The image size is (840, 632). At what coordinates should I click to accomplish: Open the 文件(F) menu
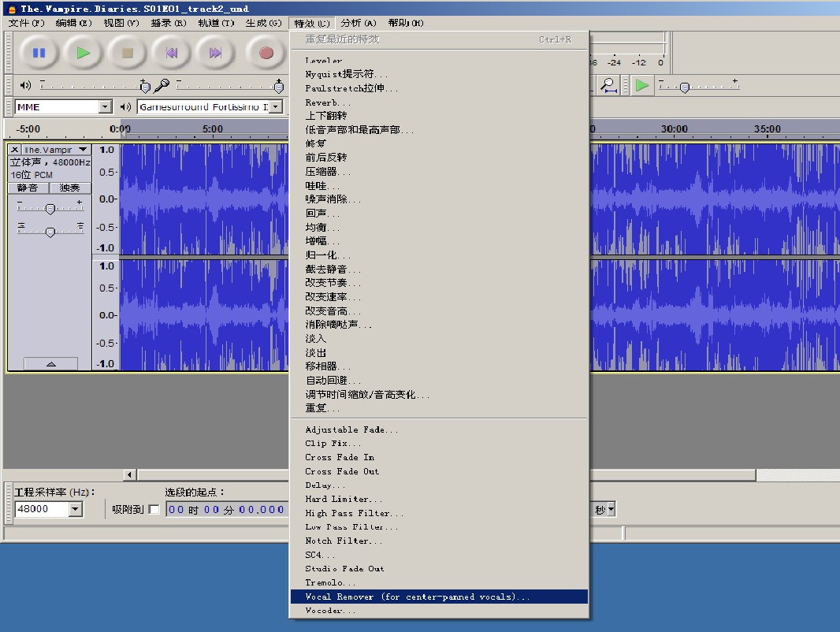26,23
